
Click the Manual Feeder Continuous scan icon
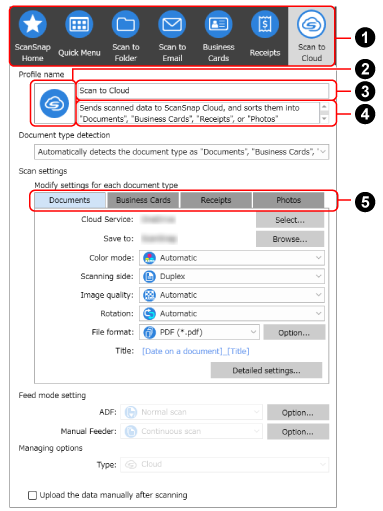tap(131, 431)
